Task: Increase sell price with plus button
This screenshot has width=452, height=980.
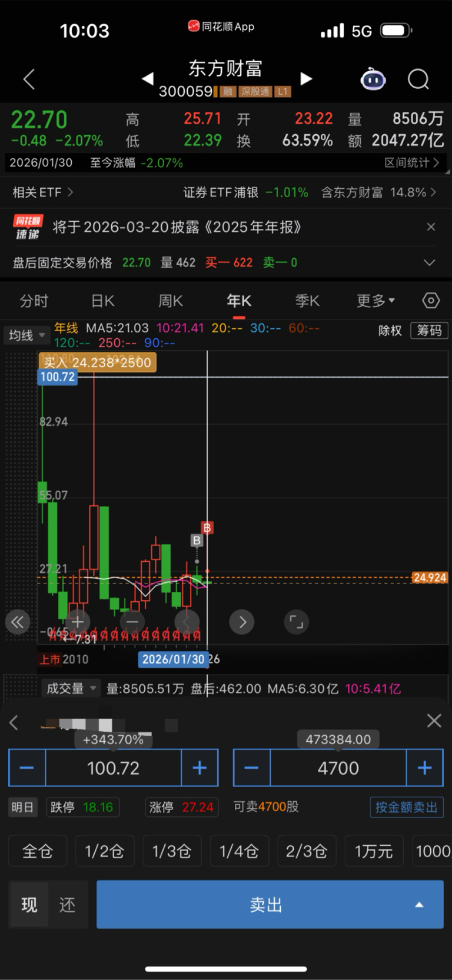Action: click(x=200, y=768)
